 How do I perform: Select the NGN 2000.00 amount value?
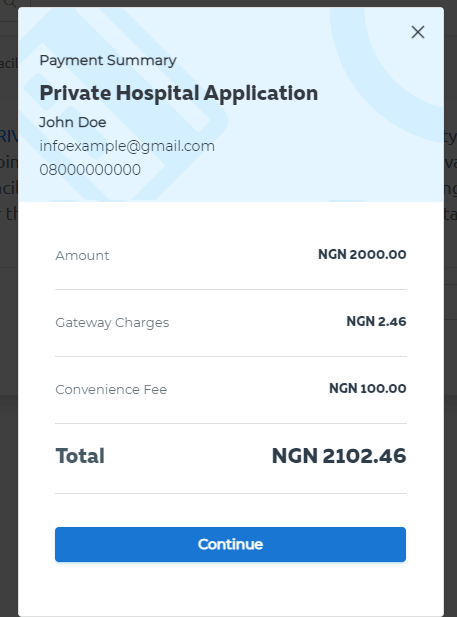[362, 254]
